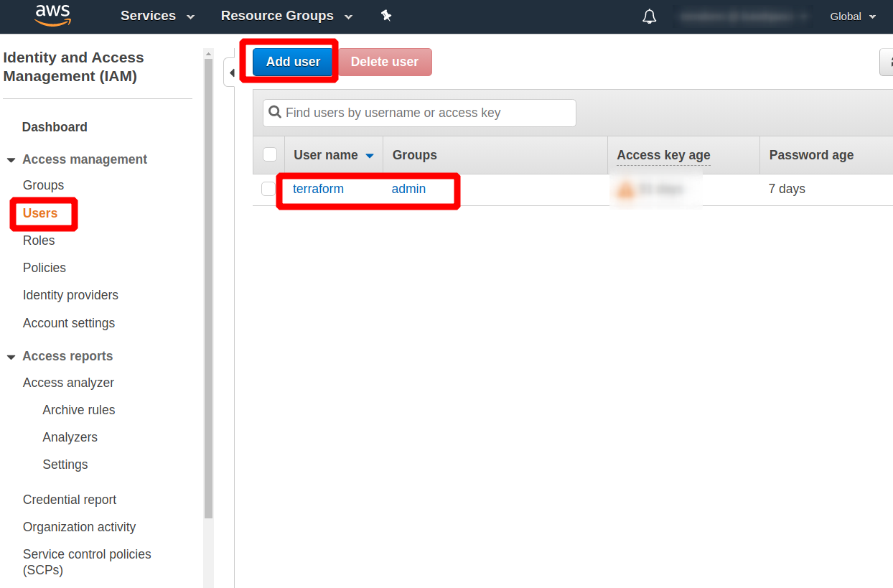Open Account settings page
The width and height of the screenshot is (893, 588).
point(69,323)
